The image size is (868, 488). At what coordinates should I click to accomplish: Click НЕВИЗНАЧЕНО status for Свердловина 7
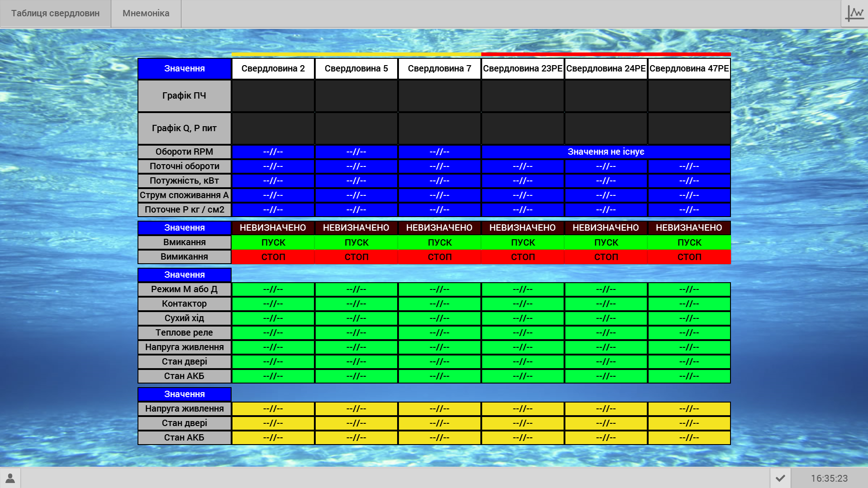[x=440, y=228]
